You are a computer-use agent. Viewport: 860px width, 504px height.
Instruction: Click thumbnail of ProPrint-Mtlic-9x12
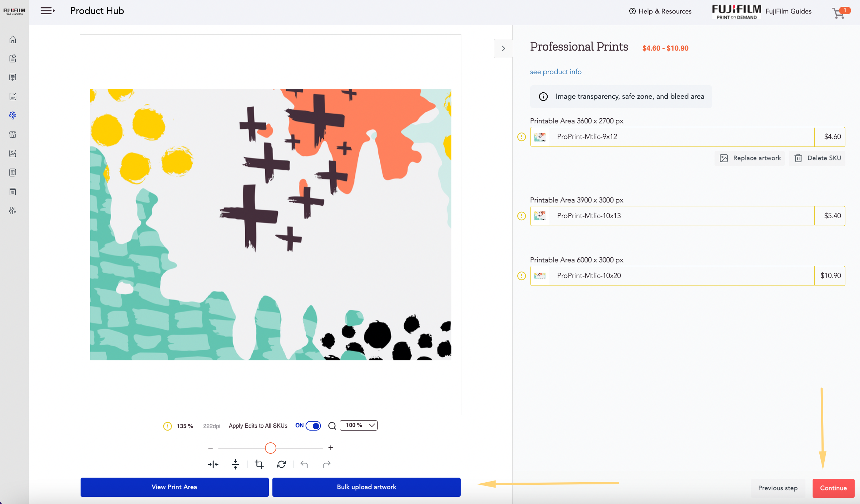point(540,137)
